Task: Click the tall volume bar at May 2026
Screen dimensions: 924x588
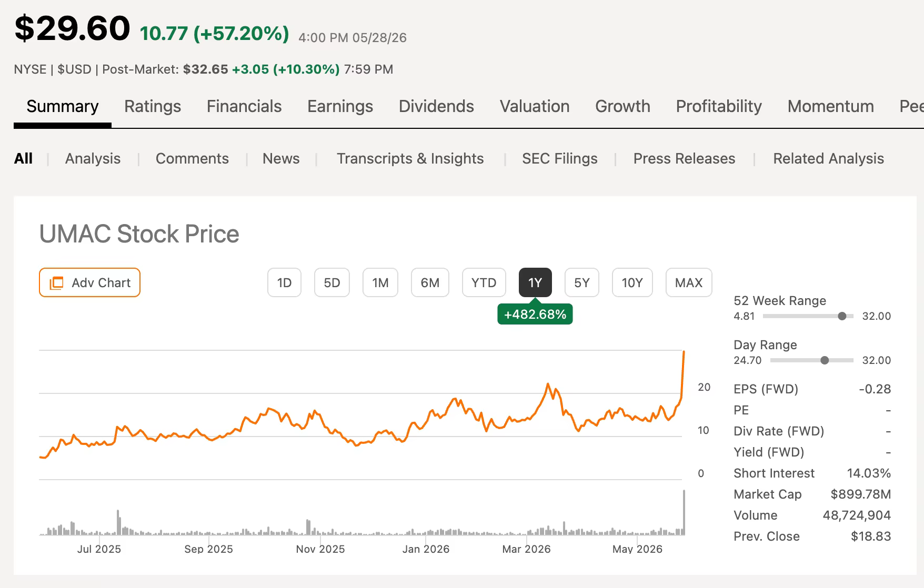Action: (x=684, y=512)
